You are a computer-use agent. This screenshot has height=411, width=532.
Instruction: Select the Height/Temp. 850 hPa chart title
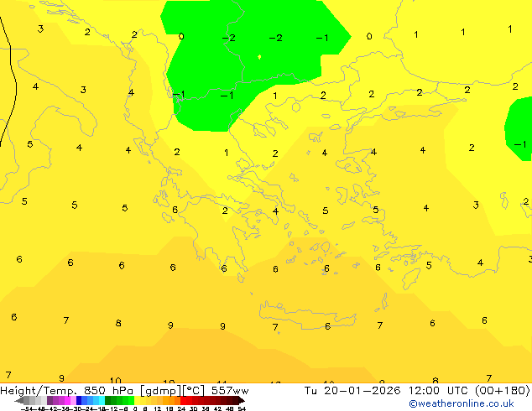[124, 391]
